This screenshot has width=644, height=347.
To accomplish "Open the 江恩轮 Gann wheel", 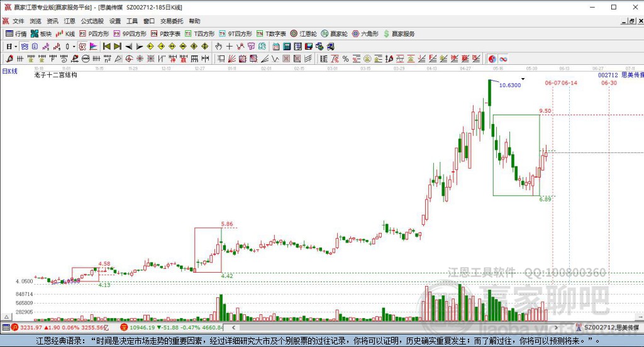I will click(304, 34).
